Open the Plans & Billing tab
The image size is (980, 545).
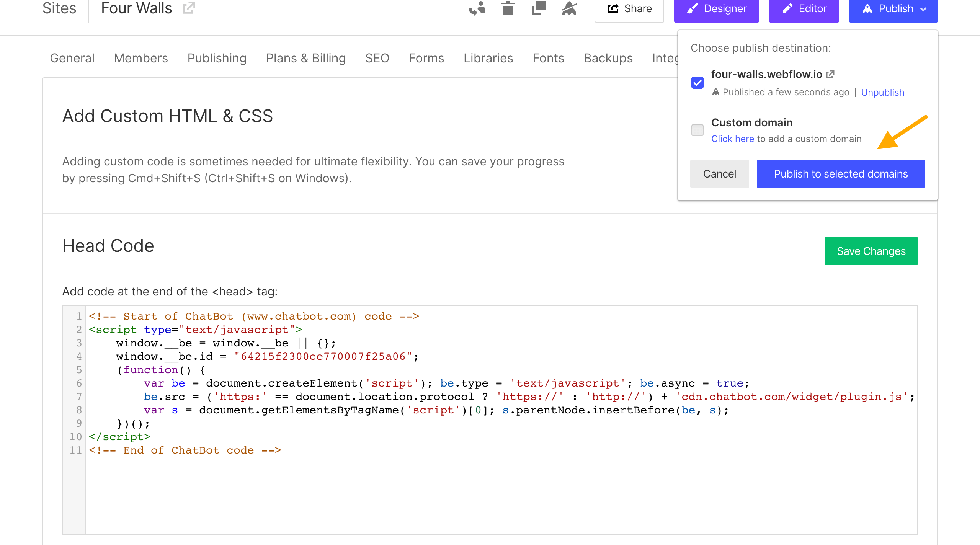tap(306, 58)
